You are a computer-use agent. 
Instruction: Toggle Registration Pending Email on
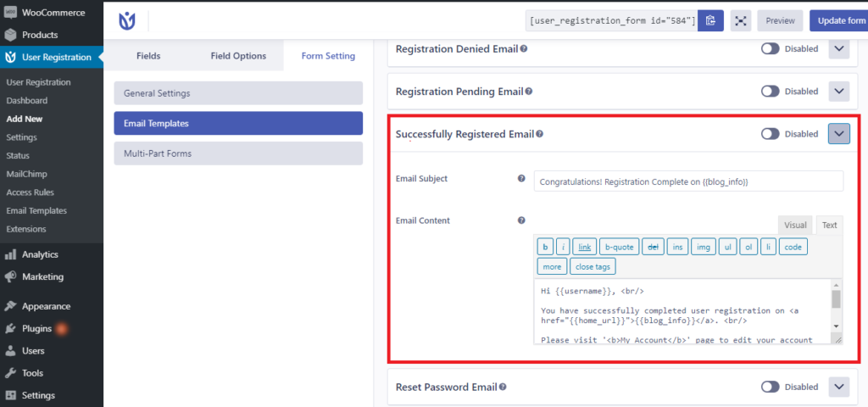770,92
